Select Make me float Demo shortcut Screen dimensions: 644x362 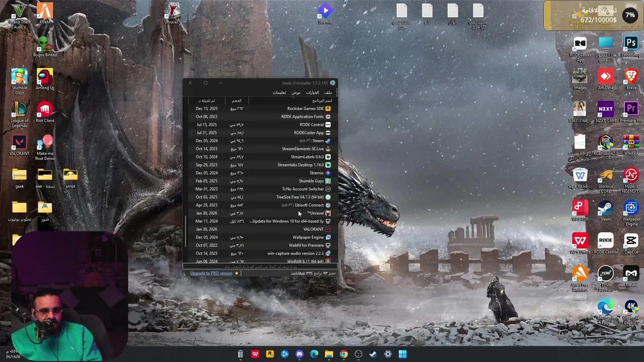coord(45,147)
